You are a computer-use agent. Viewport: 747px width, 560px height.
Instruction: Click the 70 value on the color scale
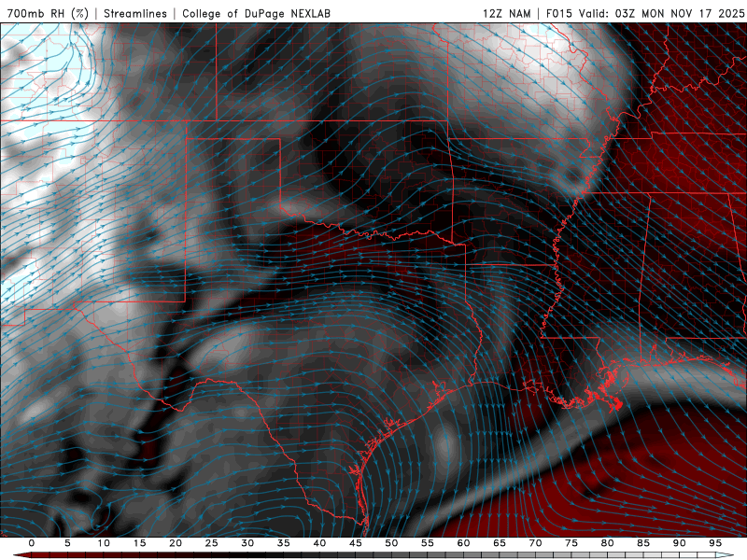(535, 543)
